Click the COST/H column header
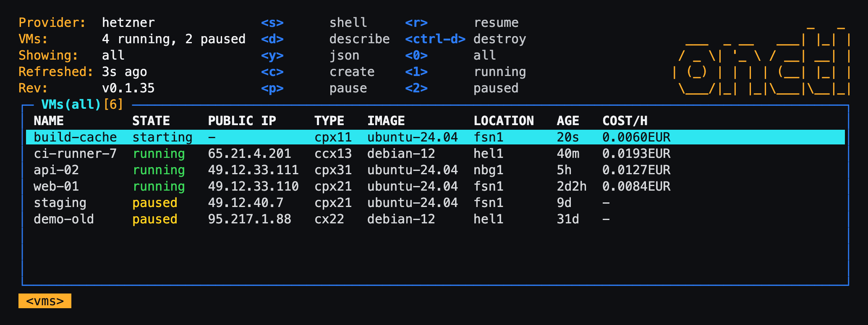The height and width of the screenshot is (325, 868). point(625,121)
